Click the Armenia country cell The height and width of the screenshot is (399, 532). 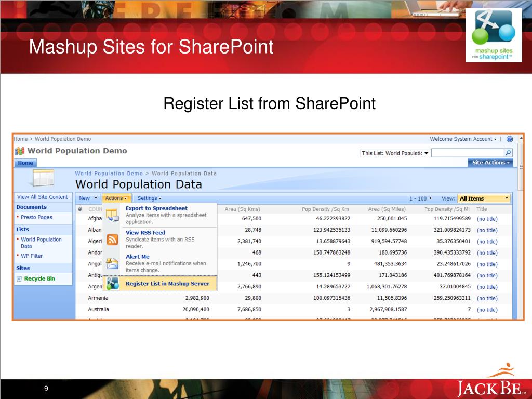coord(98,298)
